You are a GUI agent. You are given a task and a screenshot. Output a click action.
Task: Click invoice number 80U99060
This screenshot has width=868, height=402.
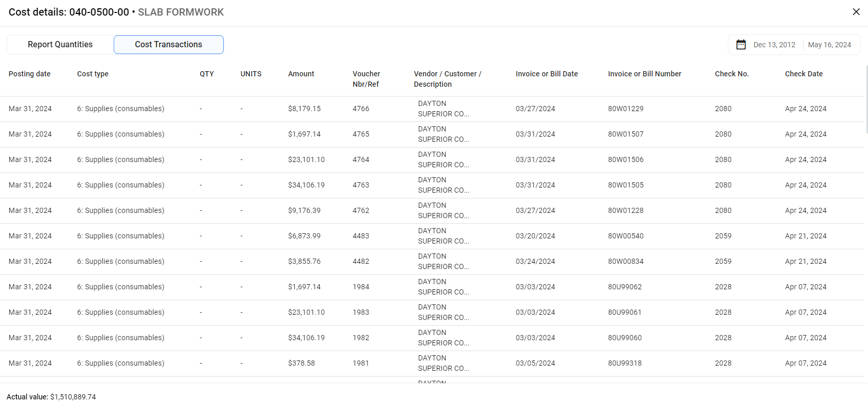[625, 338]
